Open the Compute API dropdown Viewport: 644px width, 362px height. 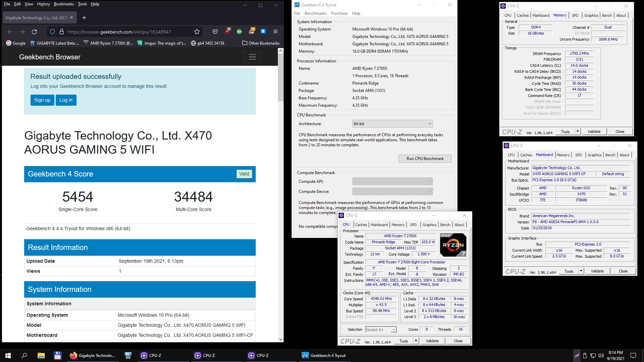392,182
